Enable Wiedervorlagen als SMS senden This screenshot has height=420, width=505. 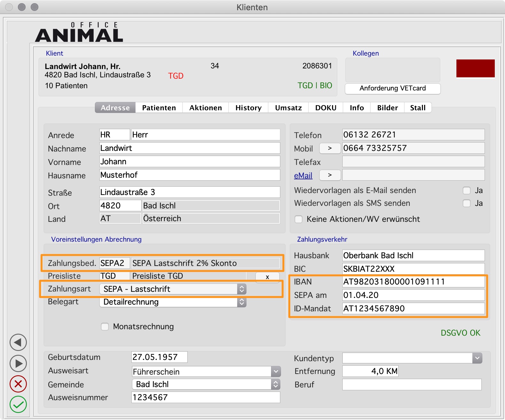pyautogui.click(x=467, y=203)
